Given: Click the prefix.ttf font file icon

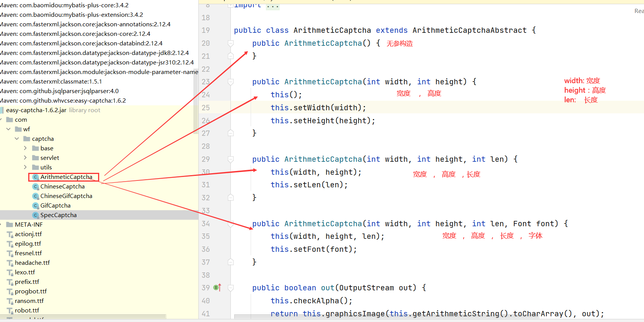Looking at the screenshot, I should 10,282.
